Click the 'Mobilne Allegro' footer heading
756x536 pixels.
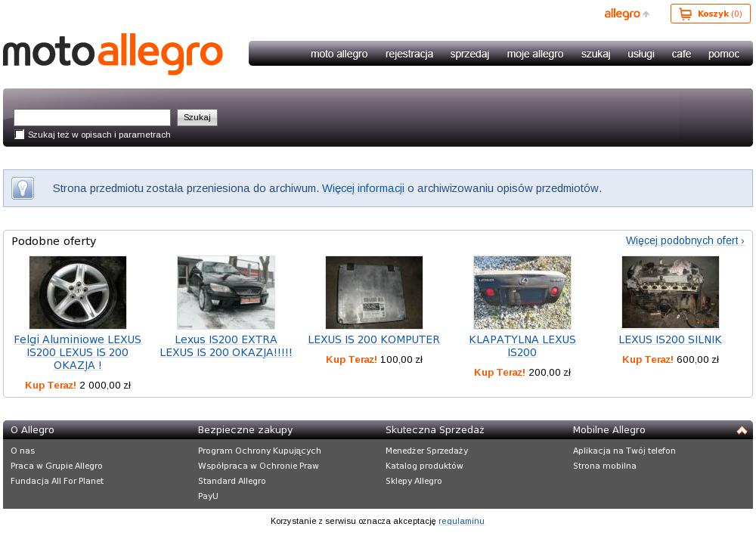[609, 429]
